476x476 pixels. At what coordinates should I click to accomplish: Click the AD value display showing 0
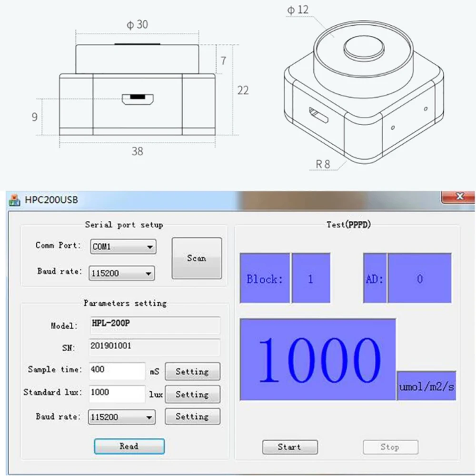(x=419, y=278)
